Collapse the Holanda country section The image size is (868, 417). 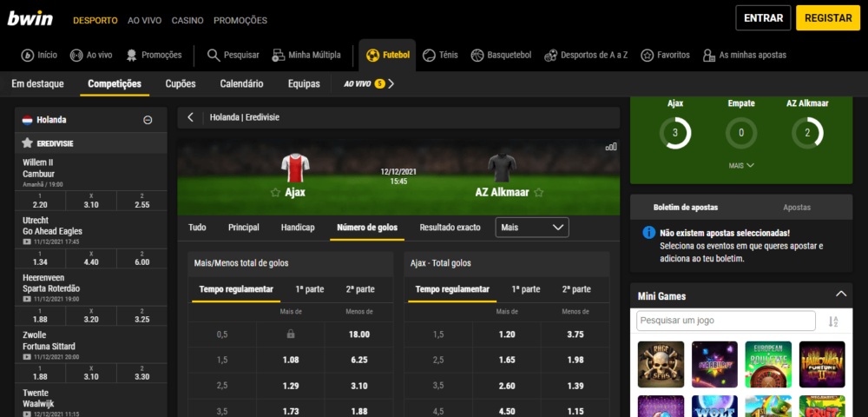click(x=148, y=120)
